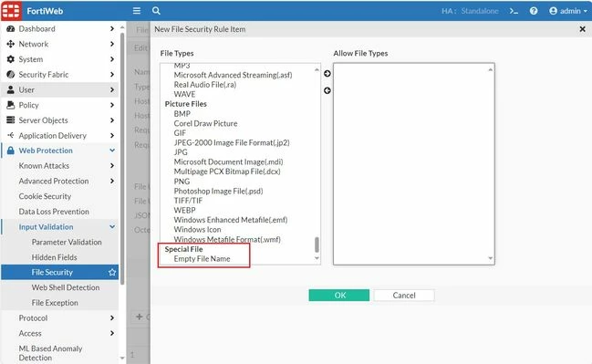592x364 pixels.
Task: Open the help question mark icon
Action: pyautogui.click(x=534, y=11)
